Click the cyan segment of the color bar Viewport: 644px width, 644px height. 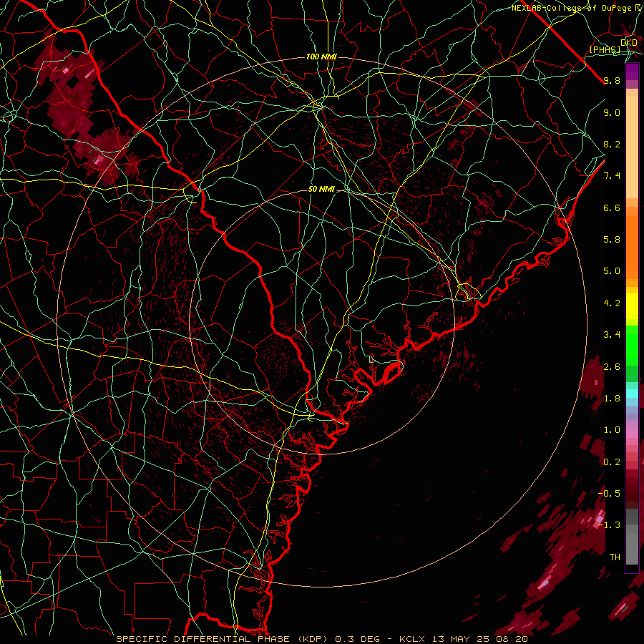pos(632,394)
